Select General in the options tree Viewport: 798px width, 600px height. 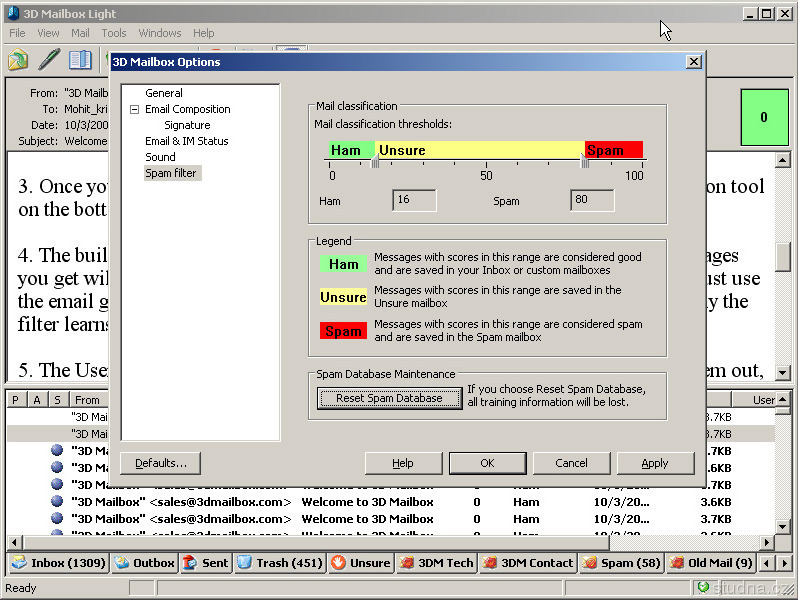pos(164,93)
